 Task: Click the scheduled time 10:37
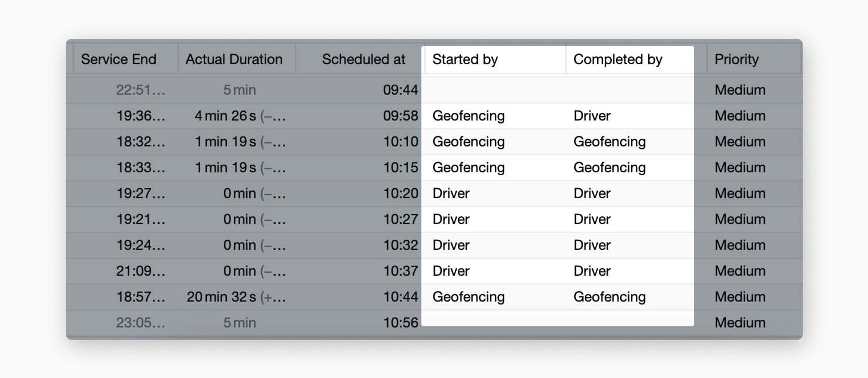[x=401, y=271]
